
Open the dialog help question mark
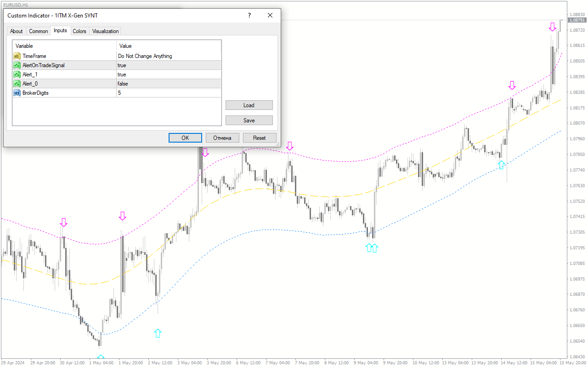coord(249,15)
